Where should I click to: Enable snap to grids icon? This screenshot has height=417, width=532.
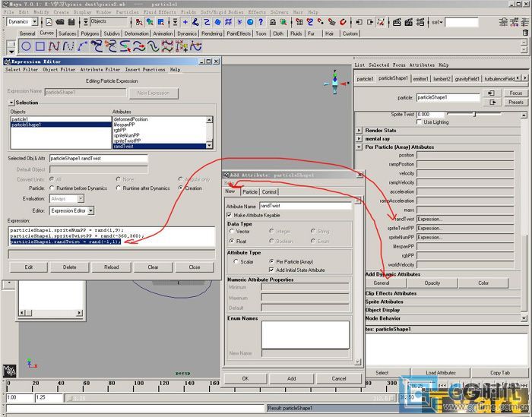click(x=299, y=22)
